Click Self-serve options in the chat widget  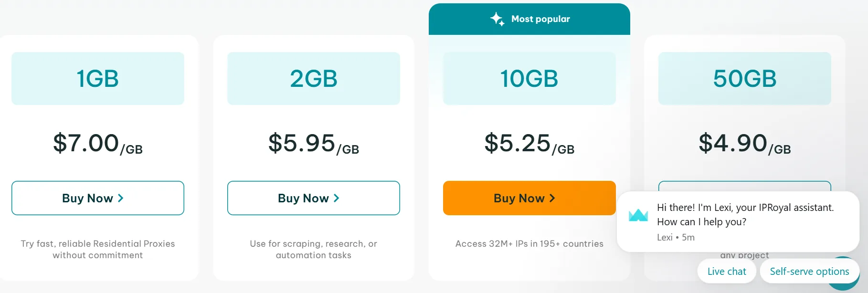(809, 271)
